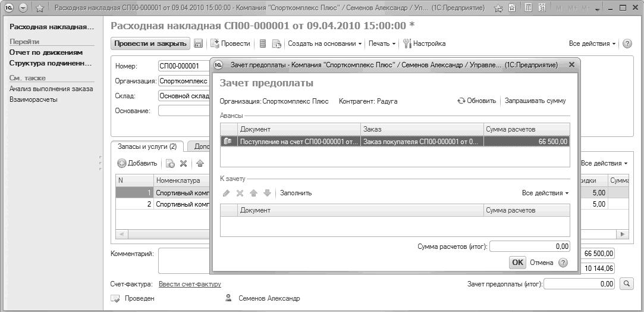Move the row up with the arrow icon in the goods toolbar
Viewport: 644px width, 312px height.
[200, 164]
